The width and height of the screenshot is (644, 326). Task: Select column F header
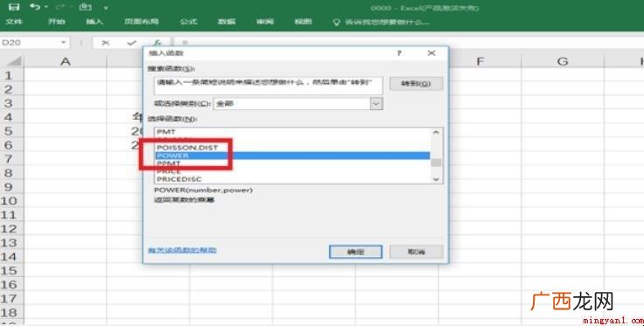point(479,61)
